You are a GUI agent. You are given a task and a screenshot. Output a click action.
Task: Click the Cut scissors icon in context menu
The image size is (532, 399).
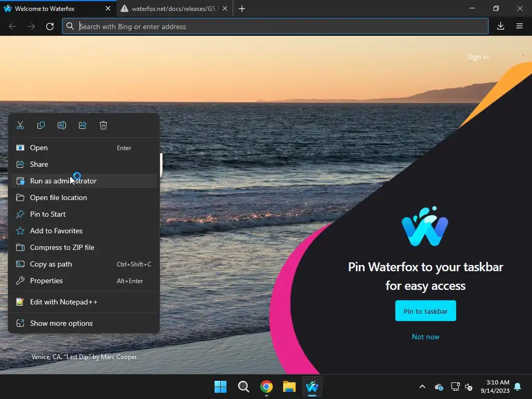20,126
